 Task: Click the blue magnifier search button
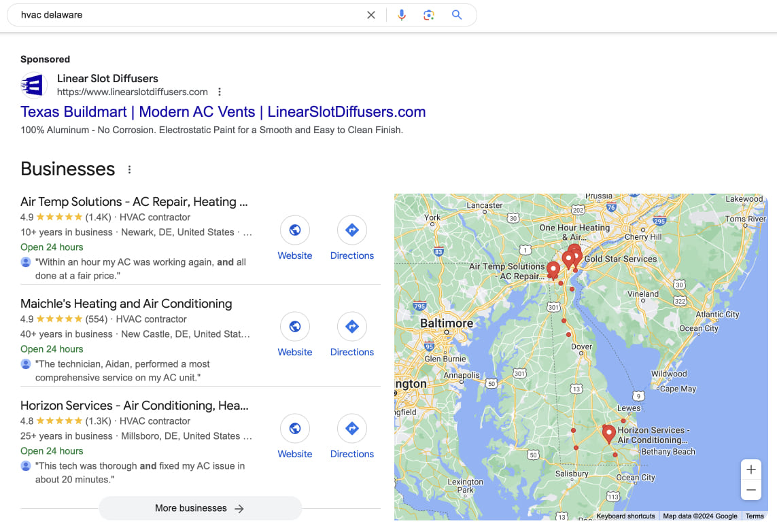point(457,15)
